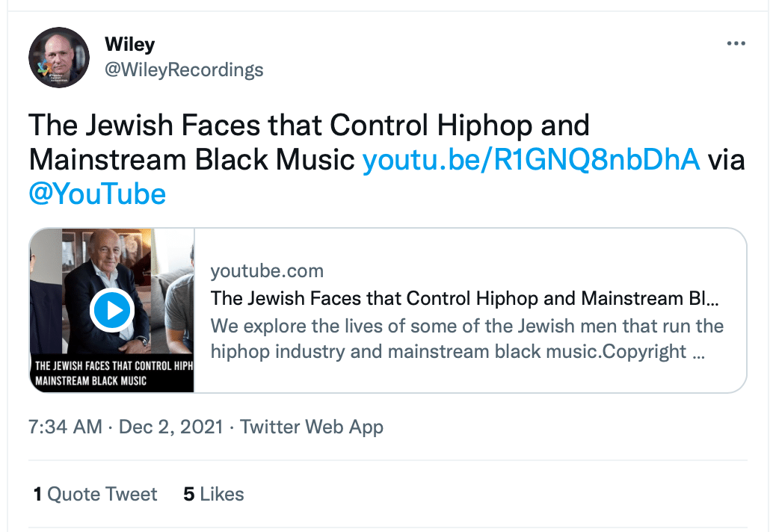The height and width of the screenshot is (532, 773).
Task: Show the 5 Likes list
Action: click(214, 494)
